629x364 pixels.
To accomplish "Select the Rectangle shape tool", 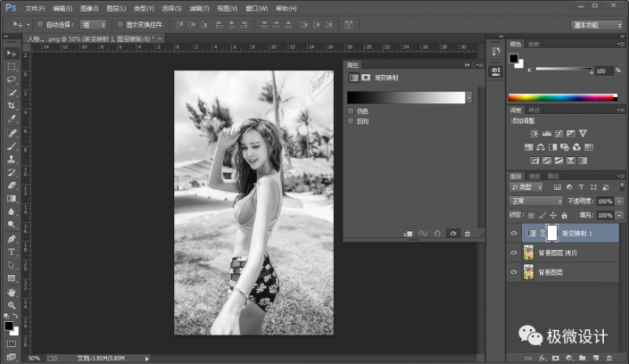I will click(12, 278).
